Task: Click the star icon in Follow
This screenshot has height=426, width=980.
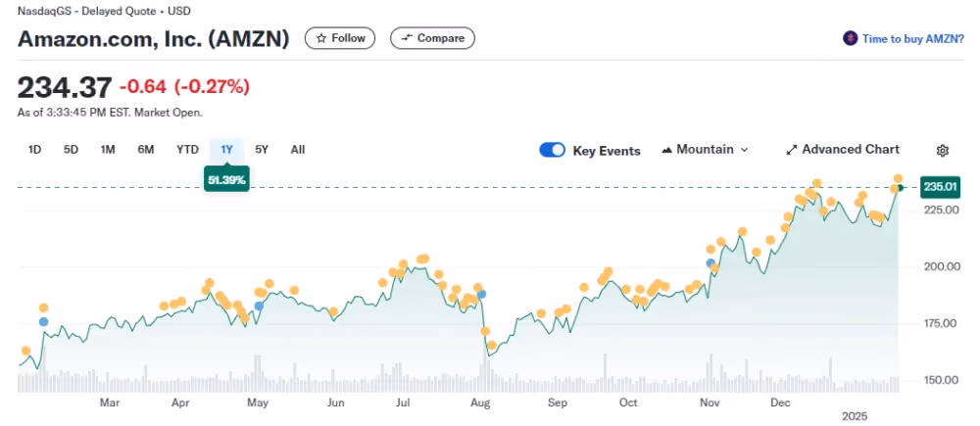Action: click(321, 38)
